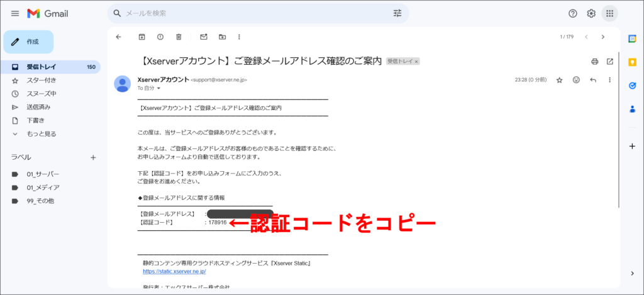The height and width of the screenshot is (295, 644).
Task: Click the search magnifier icon
Action: pos(118,14)
